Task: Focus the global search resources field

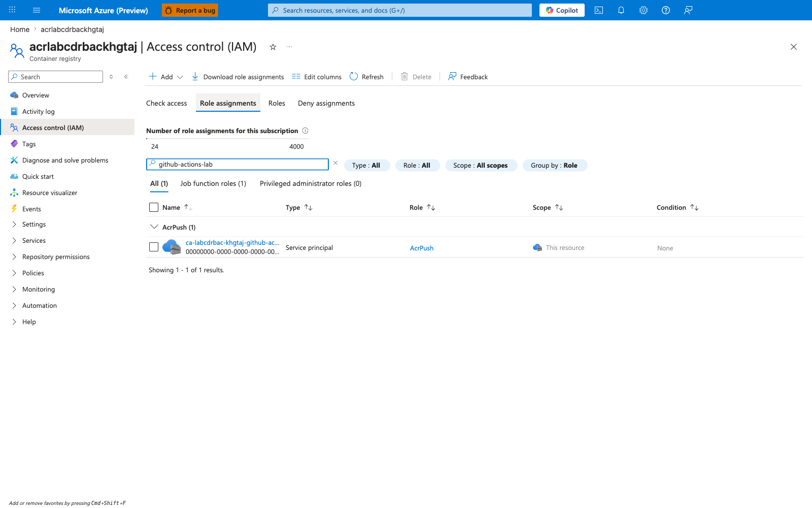Action: 400,10
